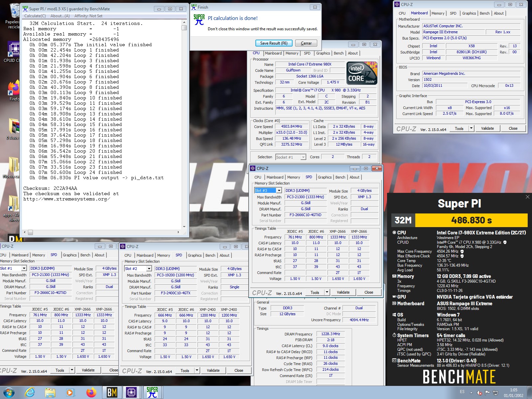The height and width of the screenshot is (399, 532).
Task: Click the horizontal scrollbar thumb in Super PI
Action: [x=30, y=232]
